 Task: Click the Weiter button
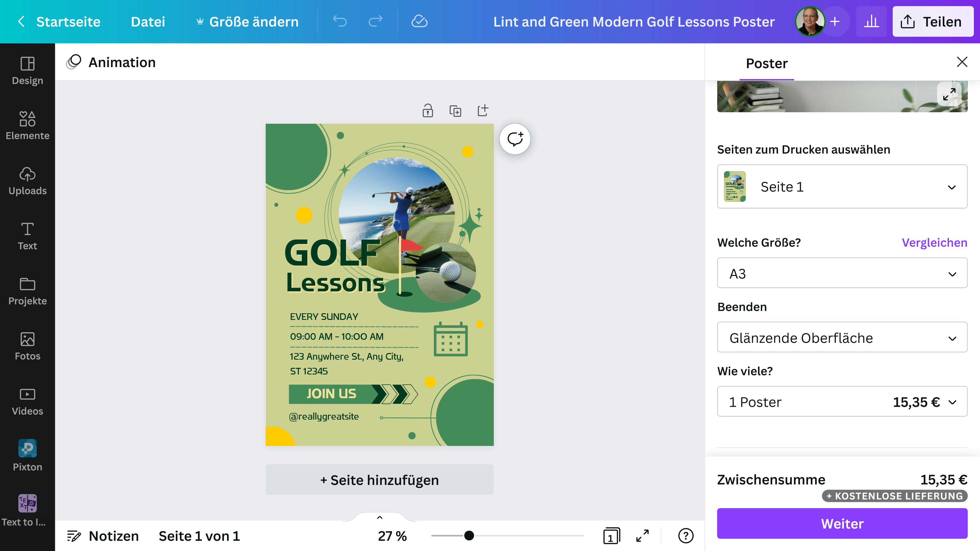pyautogui.click(x=842, y=523)
